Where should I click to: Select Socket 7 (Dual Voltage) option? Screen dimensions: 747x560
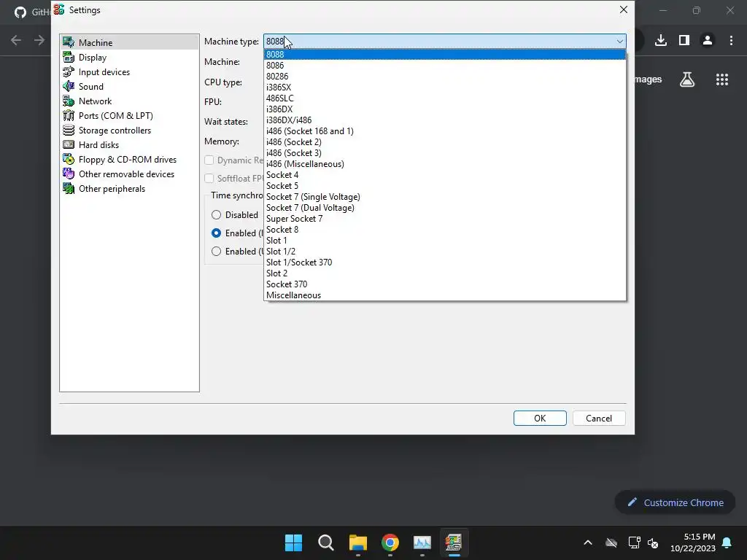(x=444, y=208)
